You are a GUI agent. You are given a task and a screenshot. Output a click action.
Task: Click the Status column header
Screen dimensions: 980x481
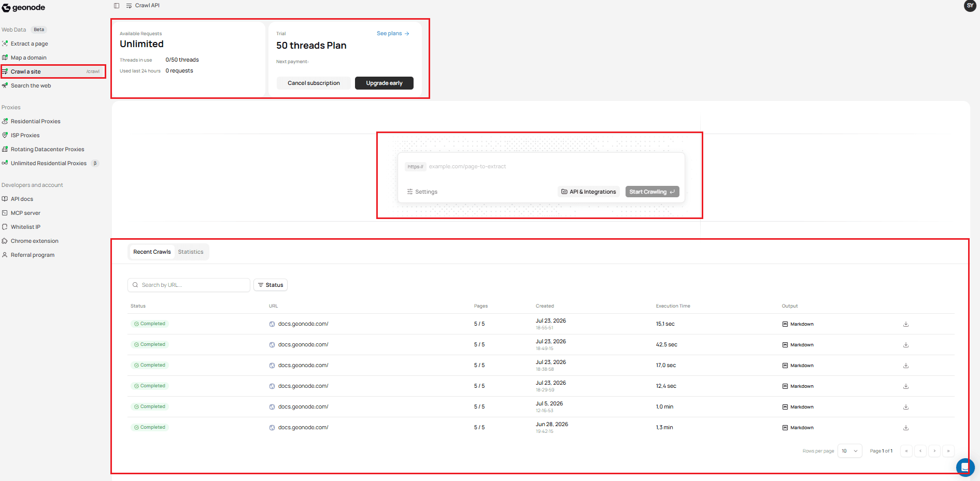tap(138, 306)
